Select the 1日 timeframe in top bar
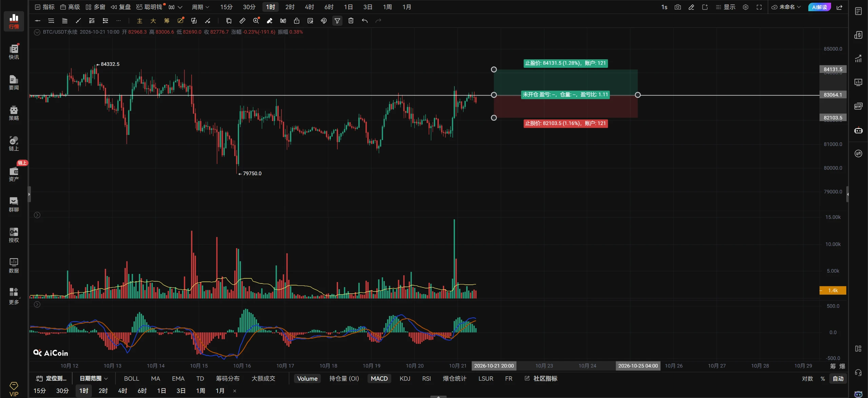The width and height of the screenshot is (868, 398). 348,7
